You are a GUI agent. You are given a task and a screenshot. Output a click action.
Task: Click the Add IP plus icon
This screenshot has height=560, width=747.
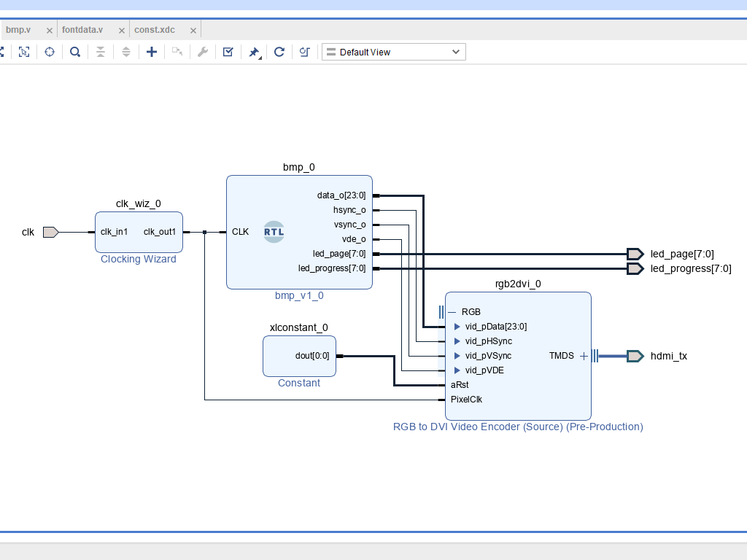152,52
